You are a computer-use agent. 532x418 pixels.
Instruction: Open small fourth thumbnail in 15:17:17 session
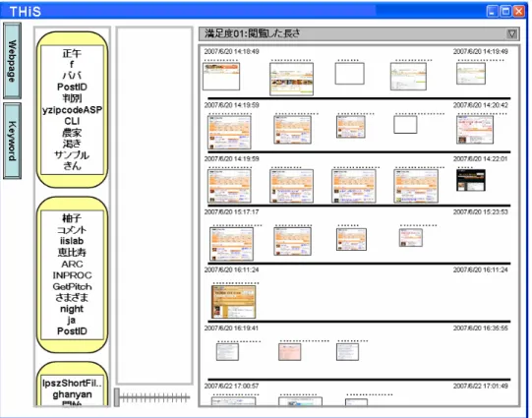click(x=410, y=237)
